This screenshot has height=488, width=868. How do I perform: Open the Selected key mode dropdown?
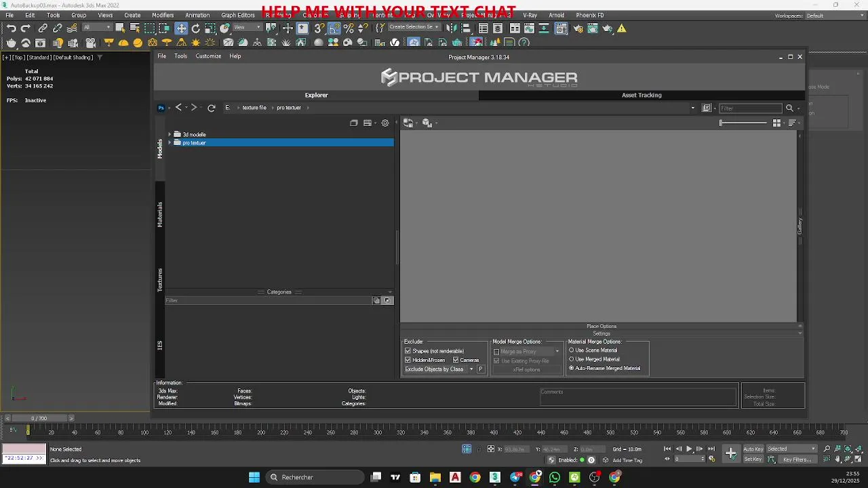coord(791,449)
